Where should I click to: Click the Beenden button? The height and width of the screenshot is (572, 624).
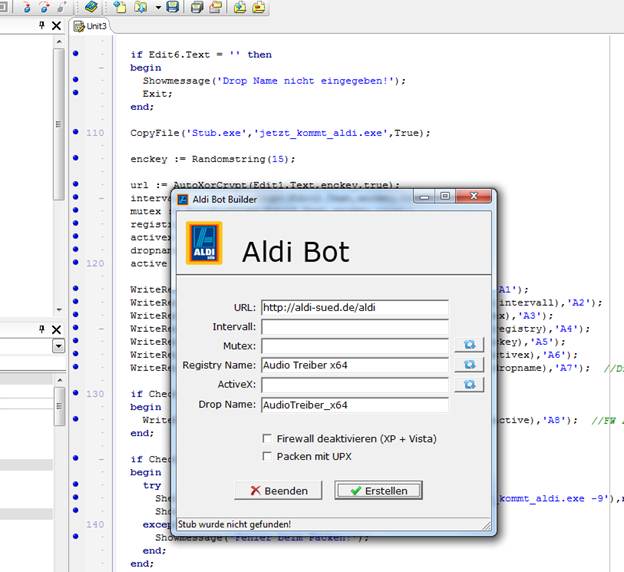pos(278,490)
